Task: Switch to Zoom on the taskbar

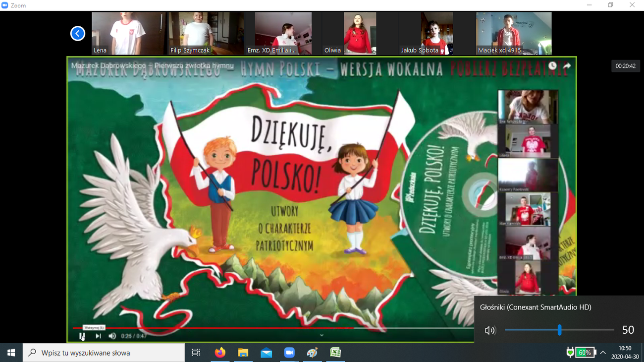Action: [289, 353]
